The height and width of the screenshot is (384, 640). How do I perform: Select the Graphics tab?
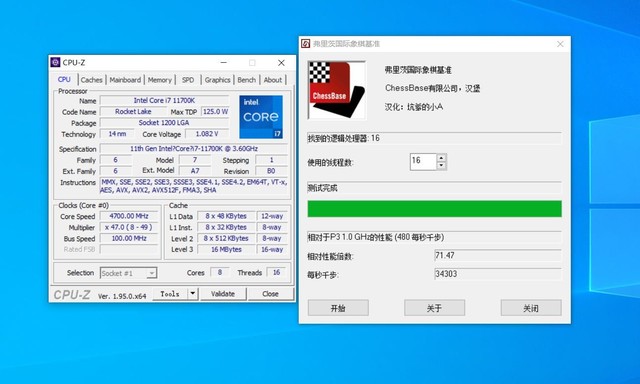pos(218,80)
